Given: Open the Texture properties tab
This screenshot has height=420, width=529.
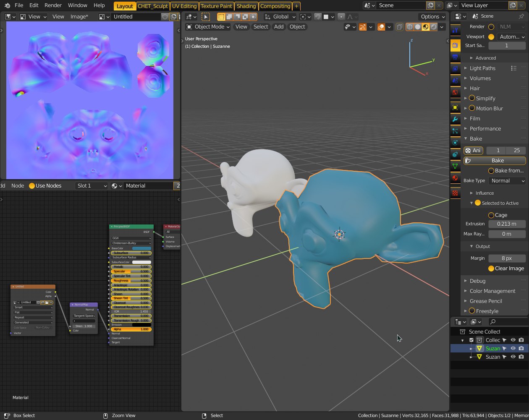Looking at the screenshot, I should pos(455,193).
